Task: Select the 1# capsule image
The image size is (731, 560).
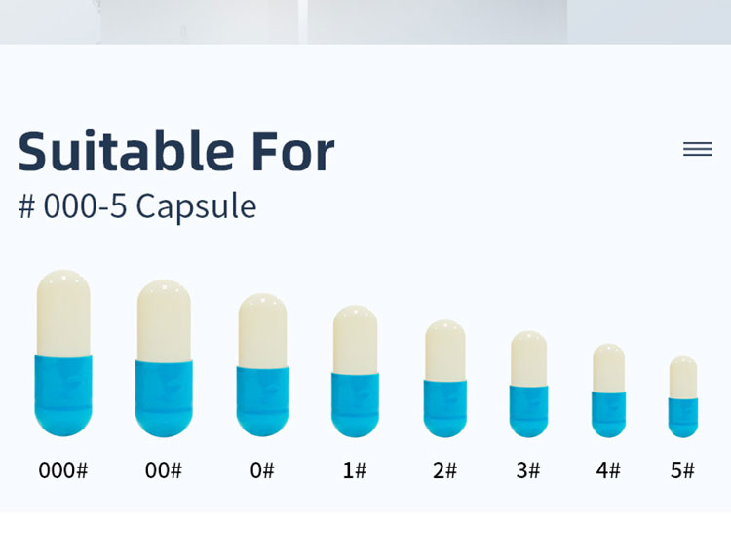Action: tap(355, 371)
